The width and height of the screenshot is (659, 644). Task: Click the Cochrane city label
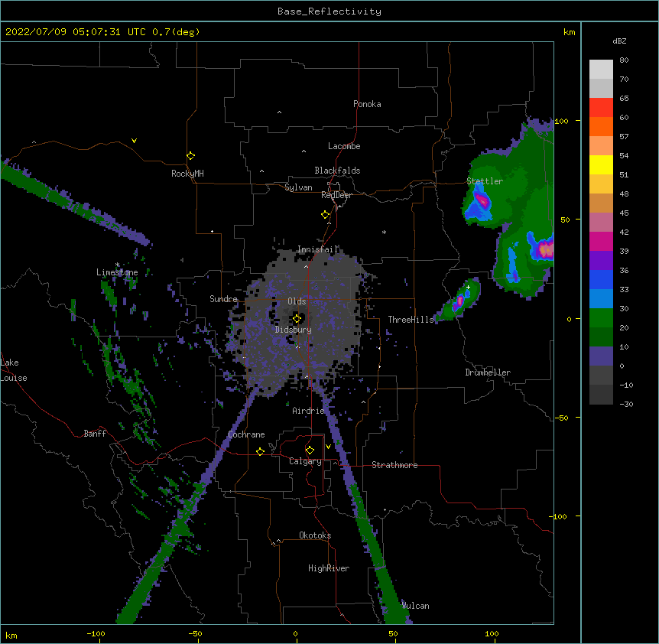[246, 434]
